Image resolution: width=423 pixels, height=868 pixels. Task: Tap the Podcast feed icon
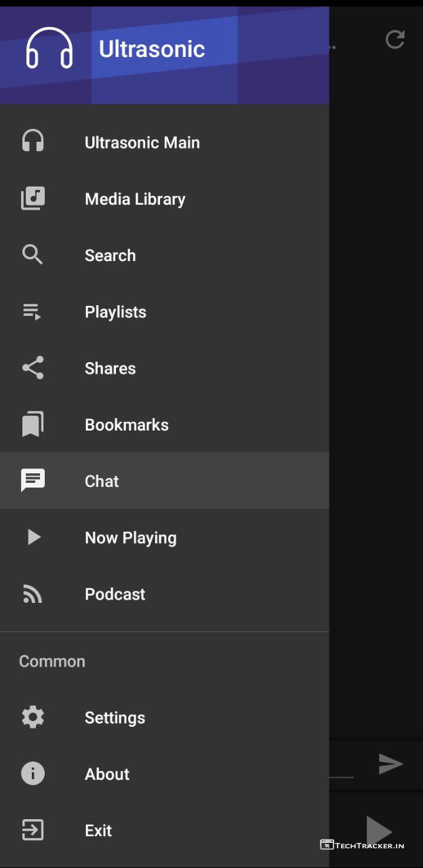(x=33, y=594)
